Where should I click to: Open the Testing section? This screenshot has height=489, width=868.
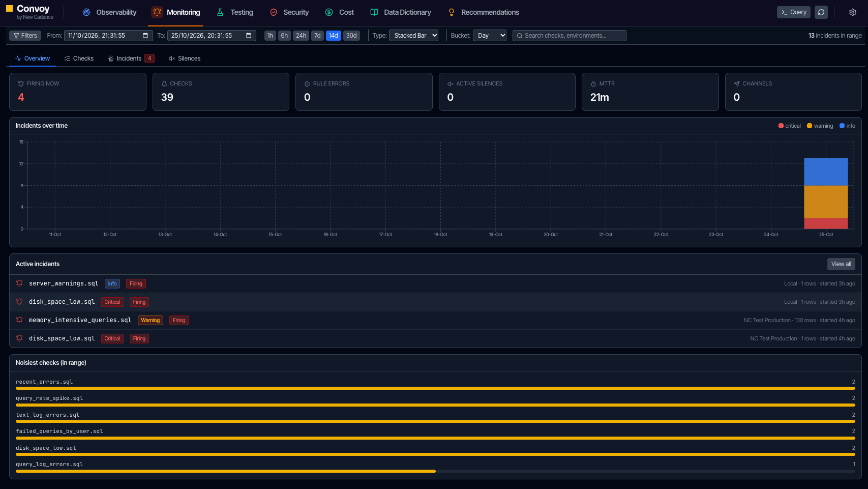(x=235, y=12)
